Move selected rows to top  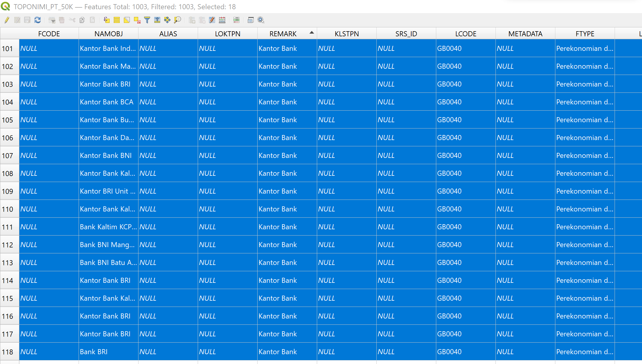(x=157, y=20)
